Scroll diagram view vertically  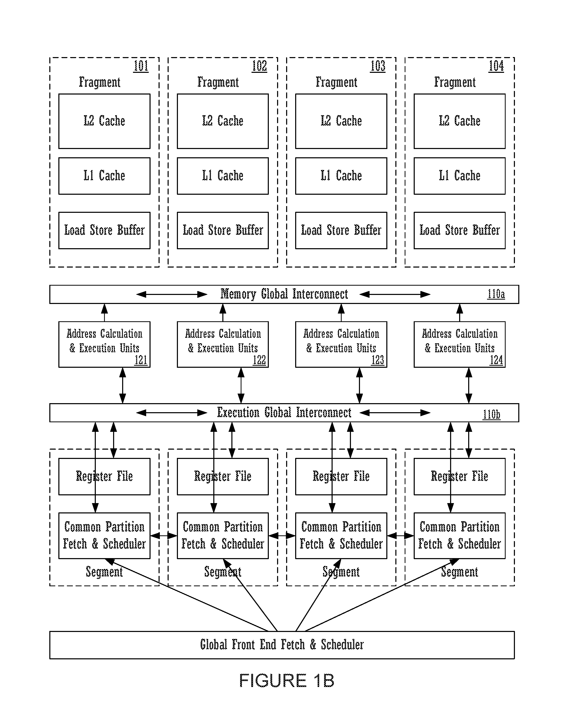click(294, 359)
